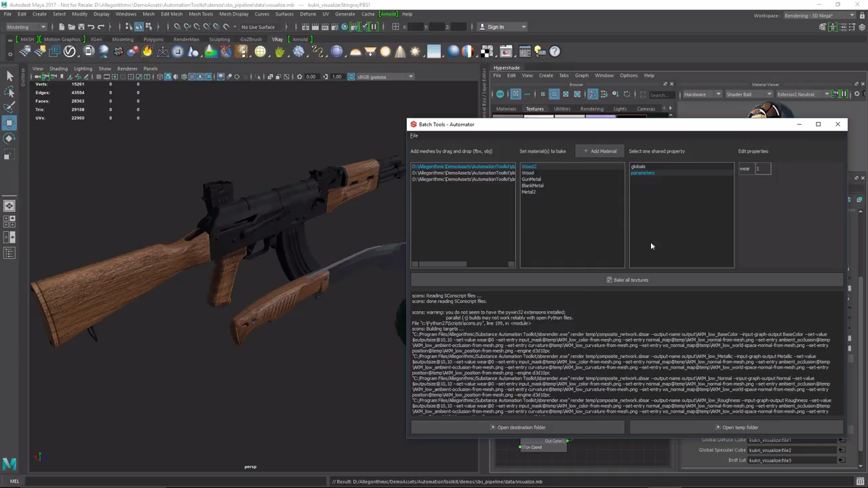Toggle the Hypershade ON button

(500, 94)
